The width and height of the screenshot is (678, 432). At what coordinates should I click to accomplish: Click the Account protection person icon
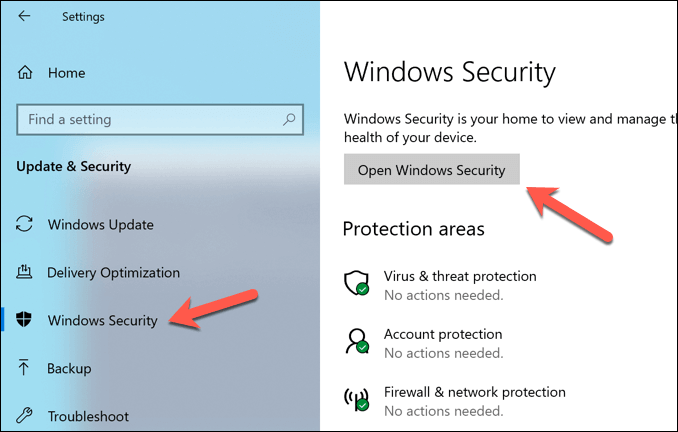pos(357,341)
